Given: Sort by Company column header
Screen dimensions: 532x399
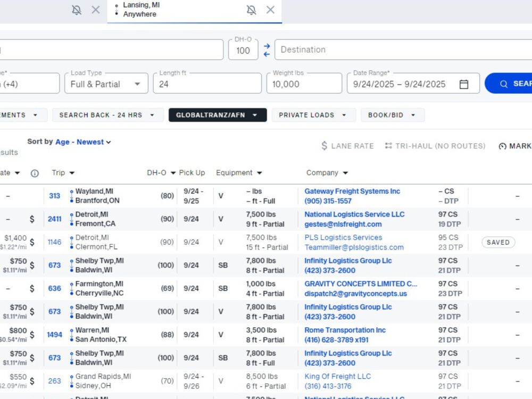Looking at the screenshot, I should pyautogui.click(x=327, y=173).
